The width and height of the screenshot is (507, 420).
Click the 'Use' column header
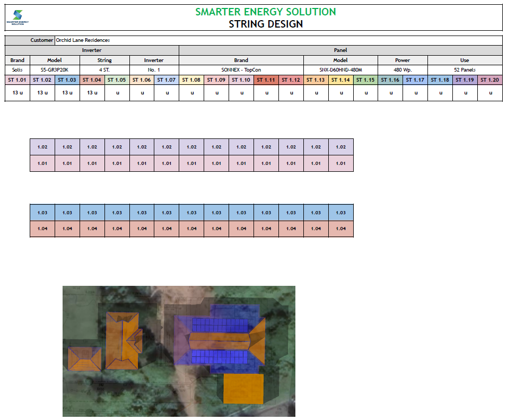click(x=465, y=60)
